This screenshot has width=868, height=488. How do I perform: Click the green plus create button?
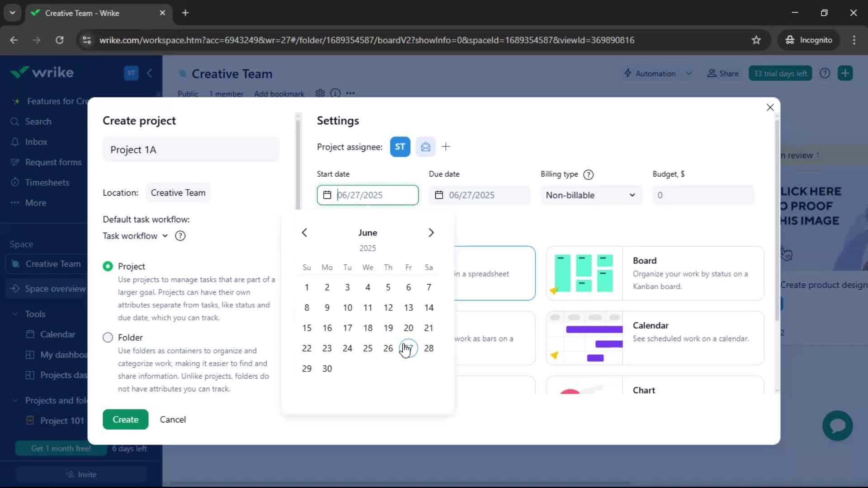tap(845, 73)
